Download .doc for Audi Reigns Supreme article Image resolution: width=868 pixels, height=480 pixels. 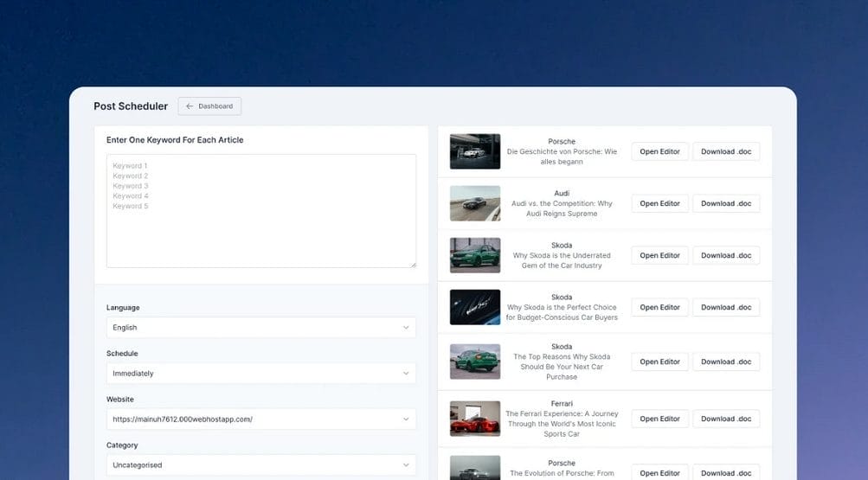point(726,203)
